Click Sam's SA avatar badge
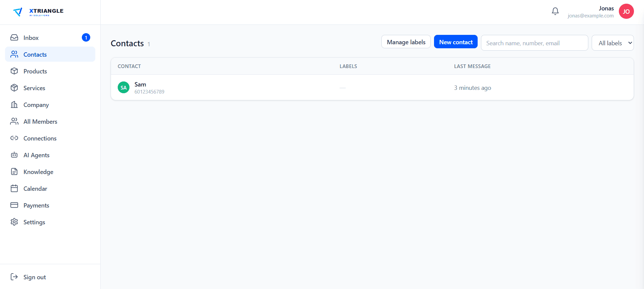This screenshot has width=644, height=289. pyautogui.click(x=123, y=88)
